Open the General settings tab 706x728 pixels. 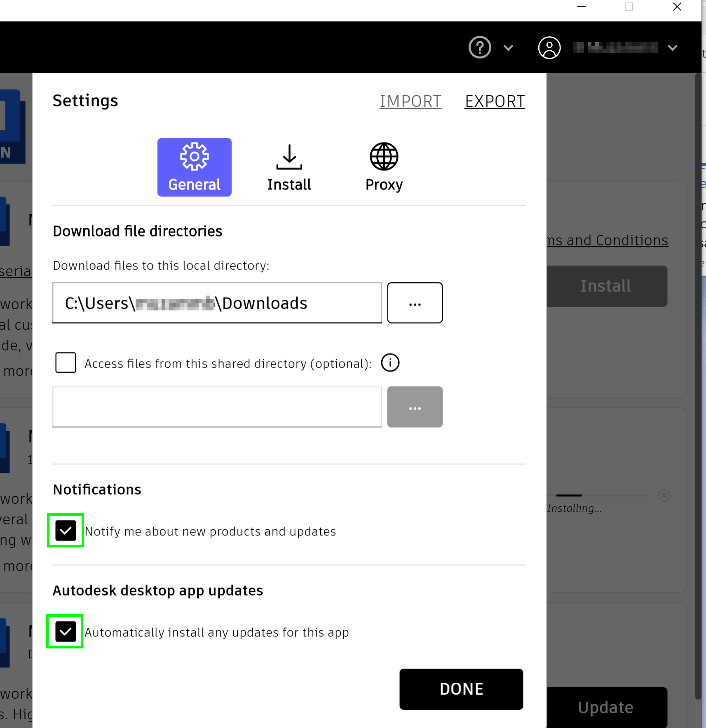tap(195, 167)
